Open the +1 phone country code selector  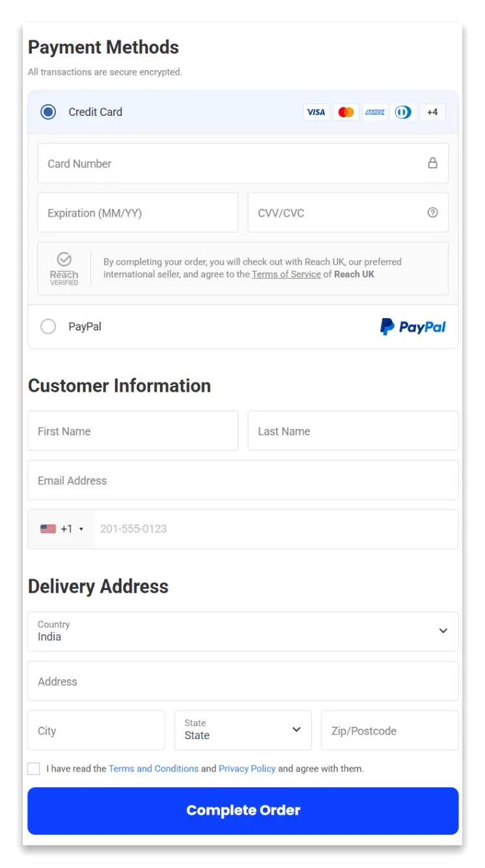(x=61, y=528)
